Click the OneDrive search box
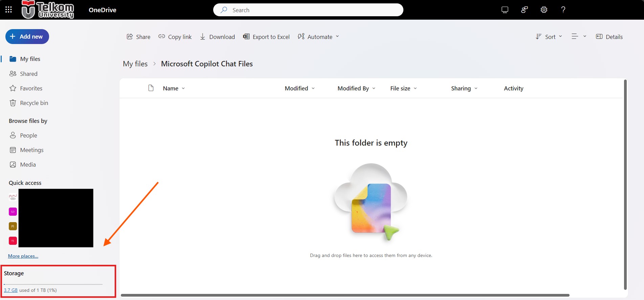Viewport: 644px width, 300px height. click(308, 10)
